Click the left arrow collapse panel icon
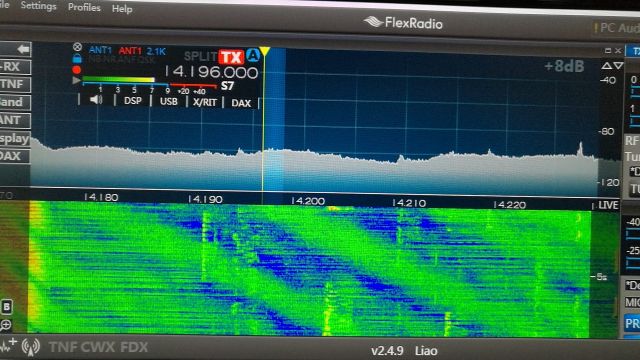640x360 pixels. (x=23, y=49)
